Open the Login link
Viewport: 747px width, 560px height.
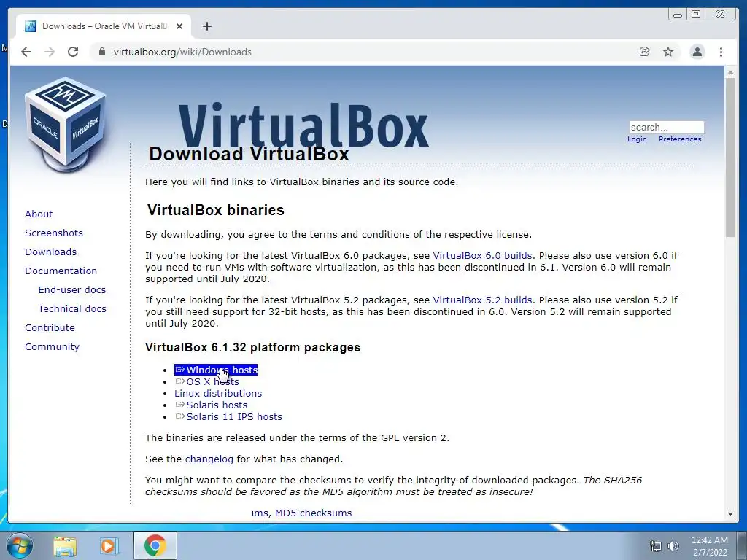point(637,139)
